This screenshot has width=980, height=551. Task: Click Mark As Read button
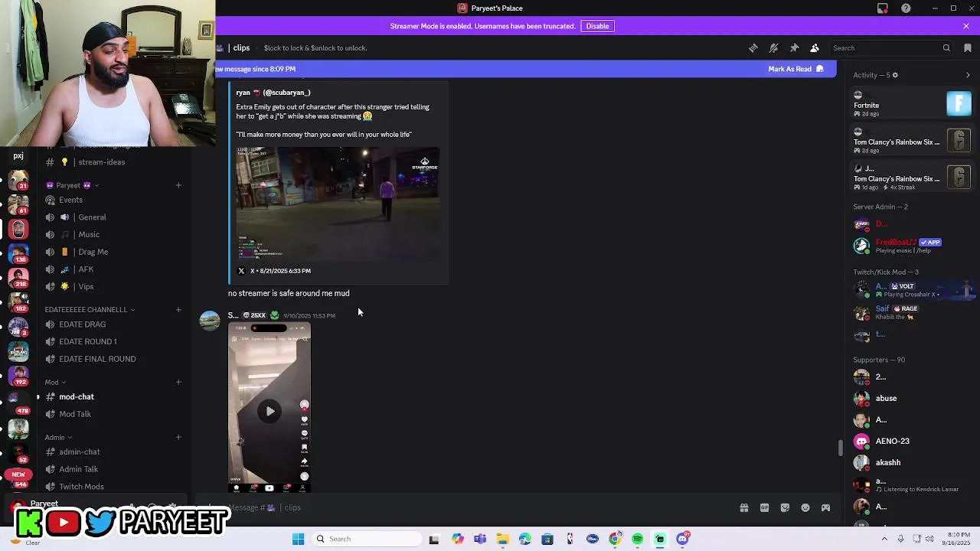795,69
